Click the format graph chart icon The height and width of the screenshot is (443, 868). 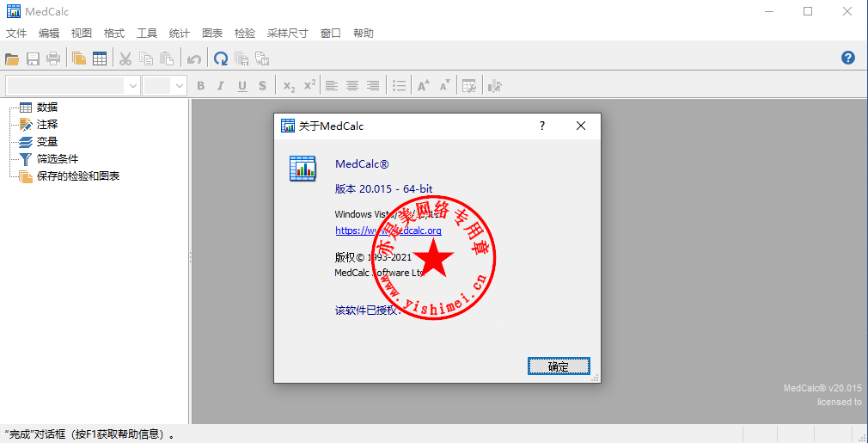point(495,86)
